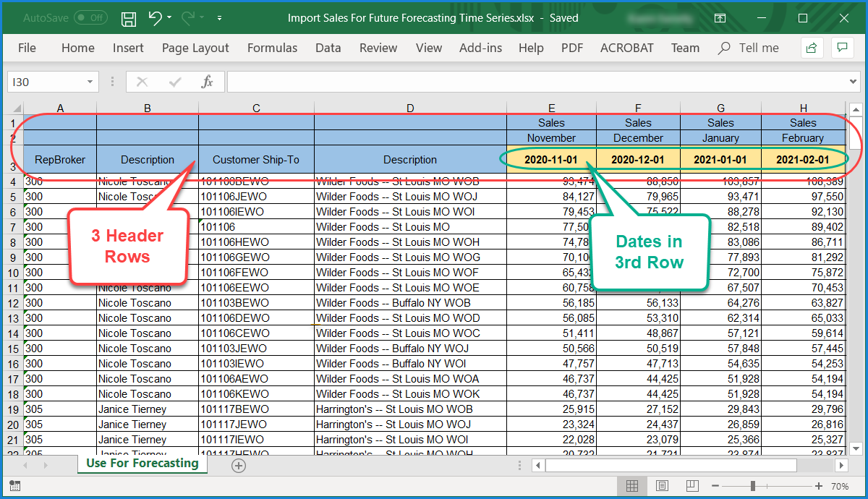
Task: Click vertical scrollbar down arrow
Action: coord(855,448)
